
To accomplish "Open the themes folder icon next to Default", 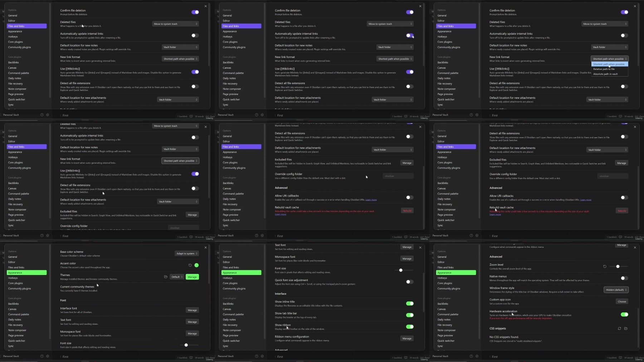I will pos(166,277).
